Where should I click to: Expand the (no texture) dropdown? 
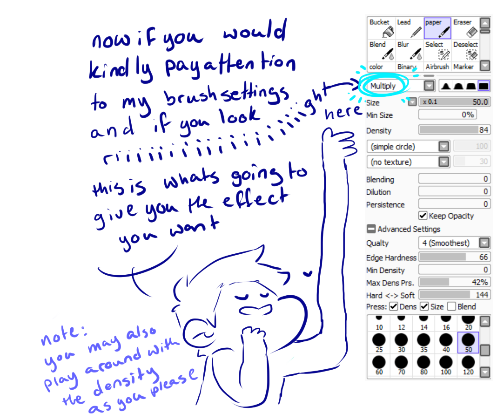[x=444, y=162]
